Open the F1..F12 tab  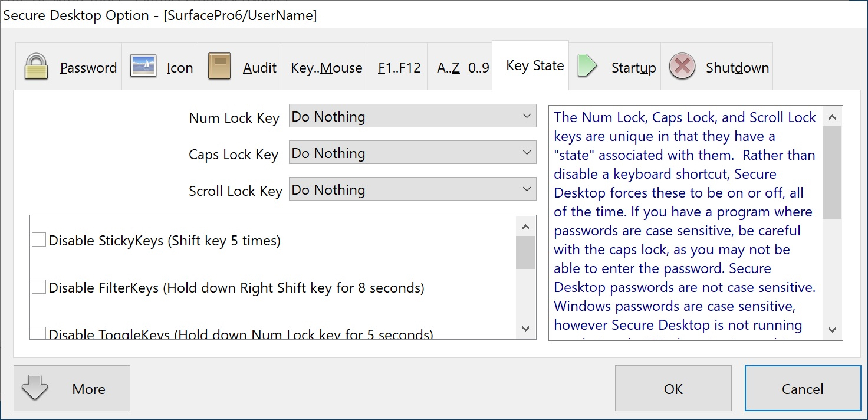click(x=397, y=67)
